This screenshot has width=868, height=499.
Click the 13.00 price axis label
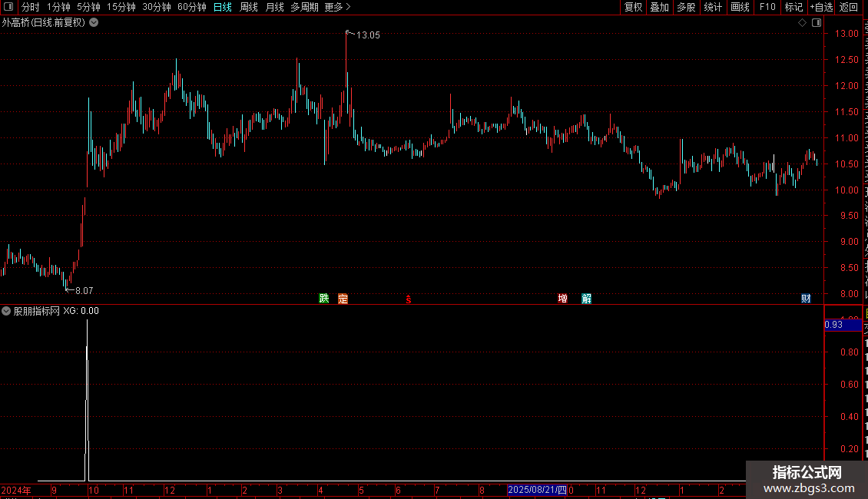coord(846,34)
